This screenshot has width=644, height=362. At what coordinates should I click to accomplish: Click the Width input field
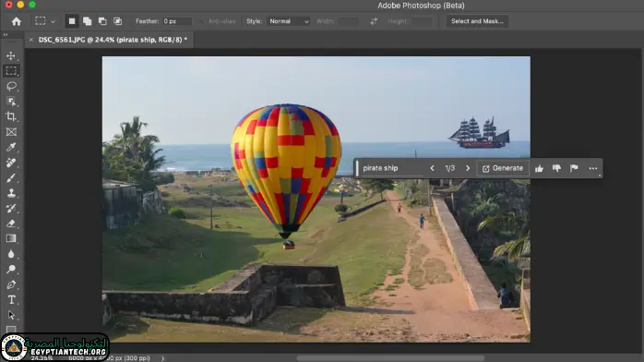coord(348,21)
